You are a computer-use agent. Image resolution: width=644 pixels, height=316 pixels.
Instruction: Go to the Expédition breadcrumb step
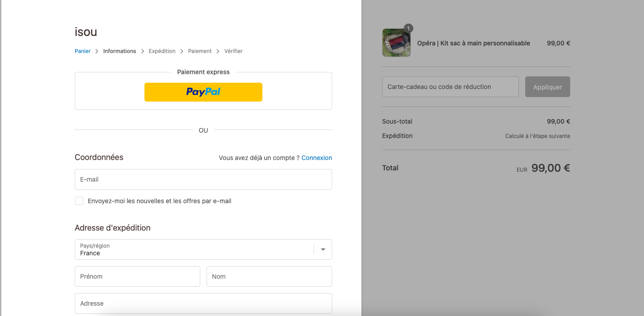click(x=162, y=51)
